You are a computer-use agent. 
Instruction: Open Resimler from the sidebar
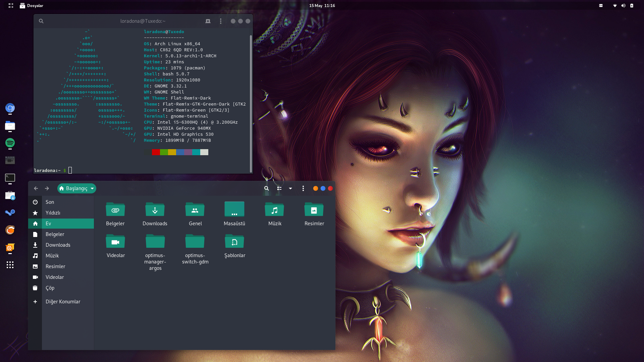tap(61, 266)
